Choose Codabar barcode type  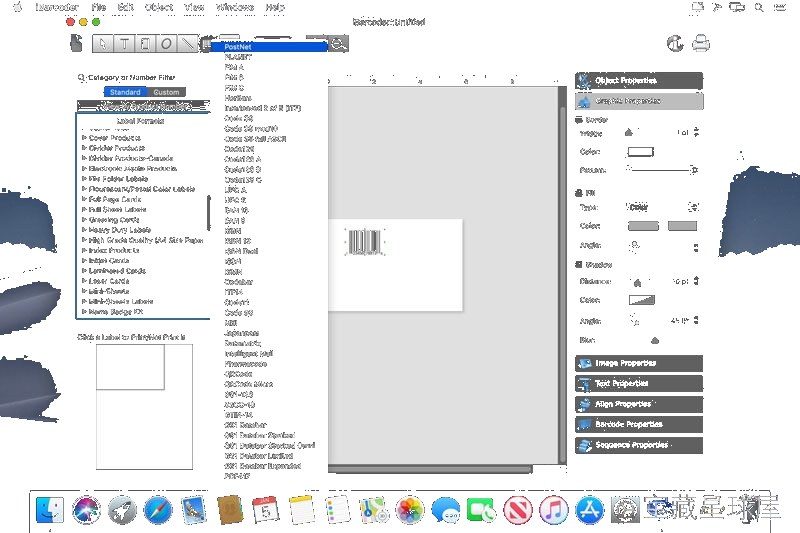[269, 282]
